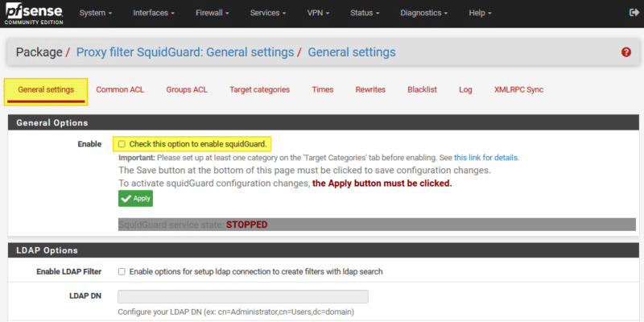This screenshot has height=322, width=644.
Task: Switch to the Groups ACL tab
Action: coord(187,90)
